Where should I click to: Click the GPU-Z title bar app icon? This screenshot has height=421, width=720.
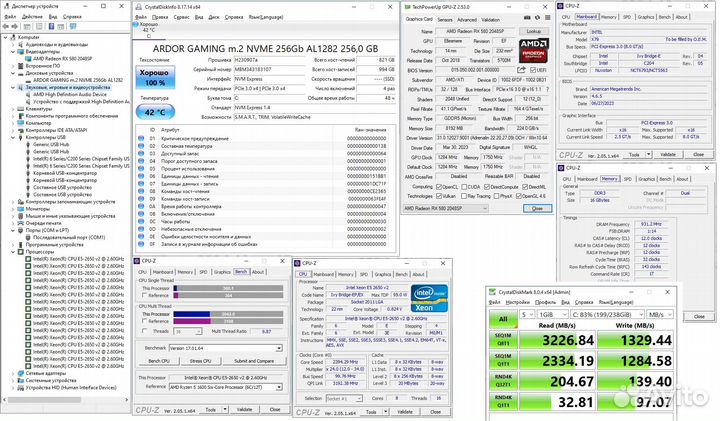[x=408, y=7]
